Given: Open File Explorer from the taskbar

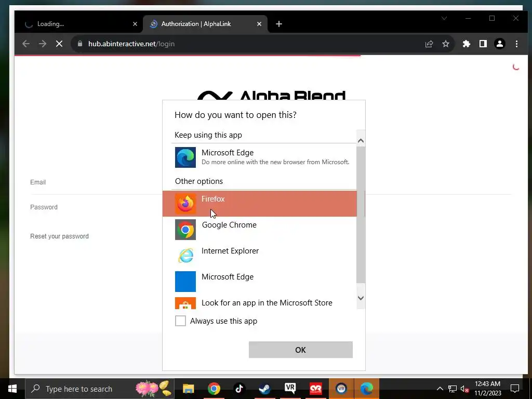Looking at the screenshot, I should point(188,389).
